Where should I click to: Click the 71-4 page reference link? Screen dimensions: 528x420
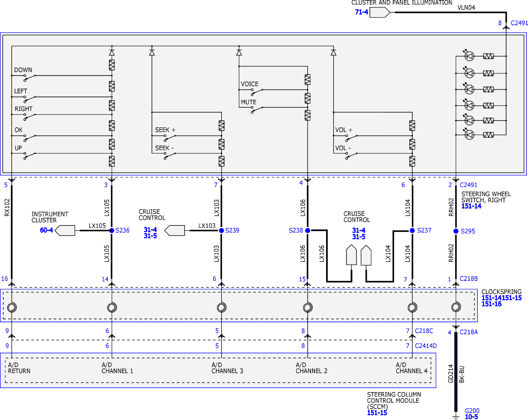click(x=361, y=12)
